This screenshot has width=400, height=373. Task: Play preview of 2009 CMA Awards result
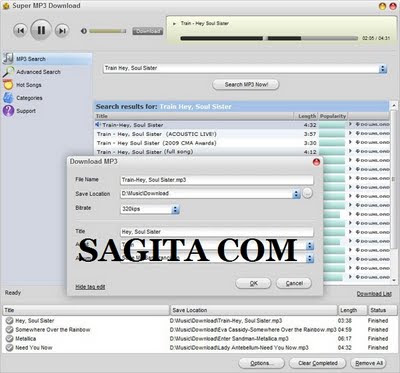[x=350, y=142]
